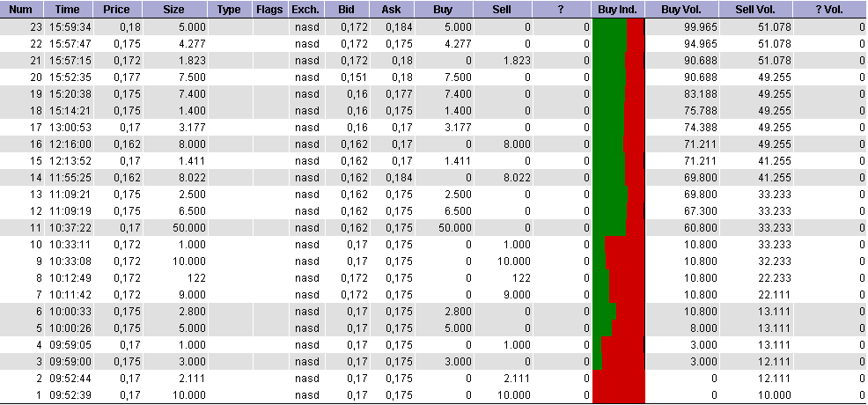Select the Sell value 1.823
The width and height of the screenshot is (868, 405).
click(518, 60)
